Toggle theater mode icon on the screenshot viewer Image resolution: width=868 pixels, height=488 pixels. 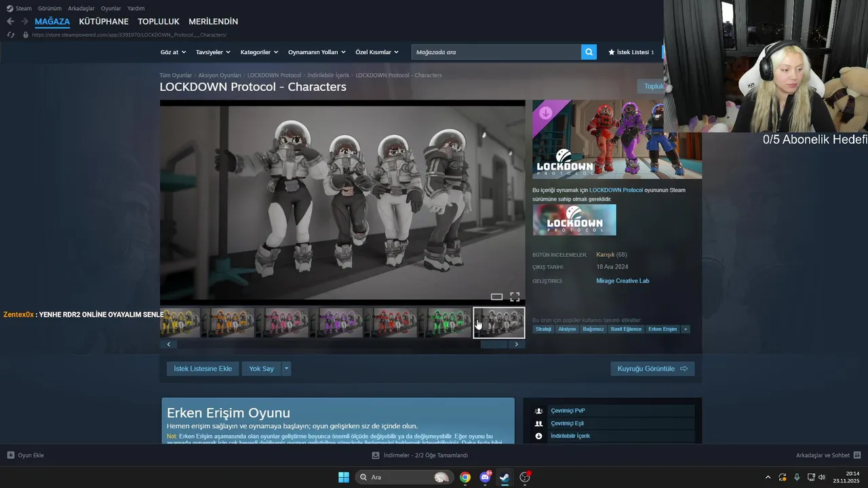496,297
